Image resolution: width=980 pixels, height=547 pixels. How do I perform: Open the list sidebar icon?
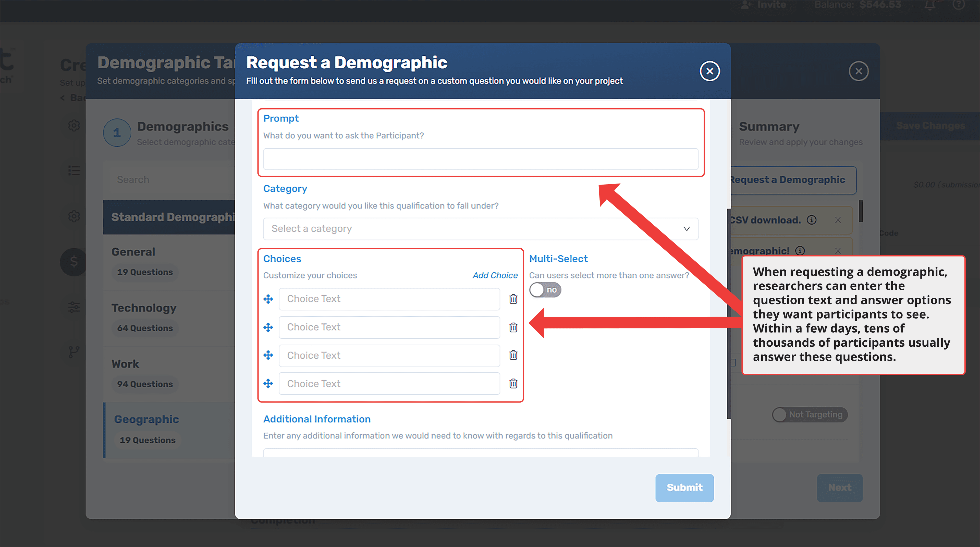(x=74, y=171)
